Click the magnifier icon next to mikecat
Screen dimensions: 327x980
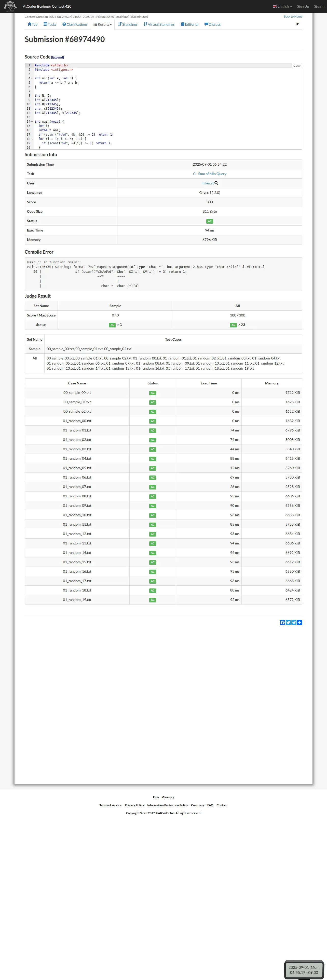point(216,183)
